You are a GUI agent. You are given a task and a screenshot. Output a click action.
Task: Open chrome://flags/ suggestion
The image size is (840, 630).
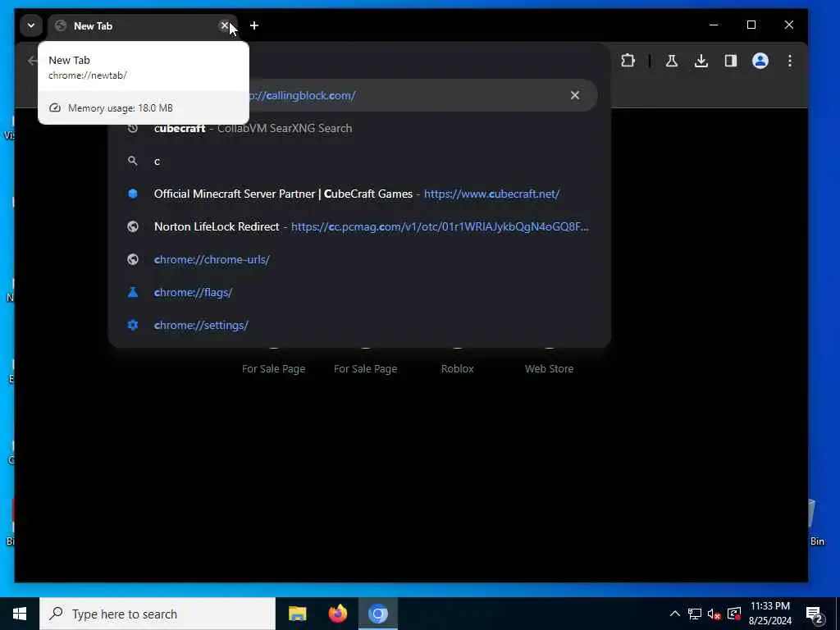tap(359, 292)
